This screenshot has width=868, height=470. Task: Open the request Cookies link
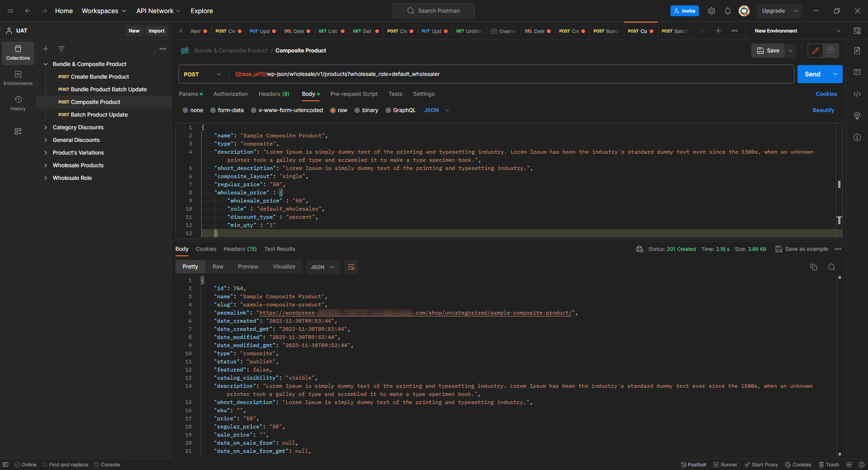(826, 94)
